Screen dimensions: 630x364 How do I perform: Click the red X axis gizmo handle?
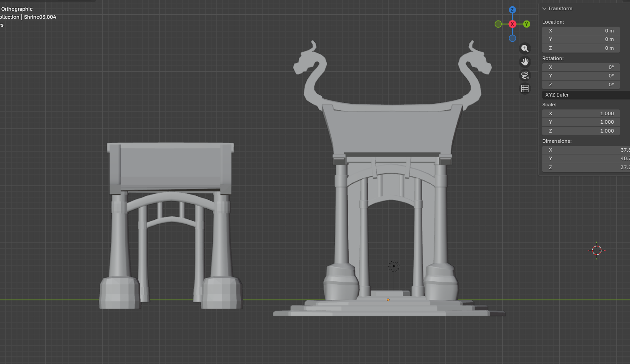pyautogui.click(x=512, y=24)
